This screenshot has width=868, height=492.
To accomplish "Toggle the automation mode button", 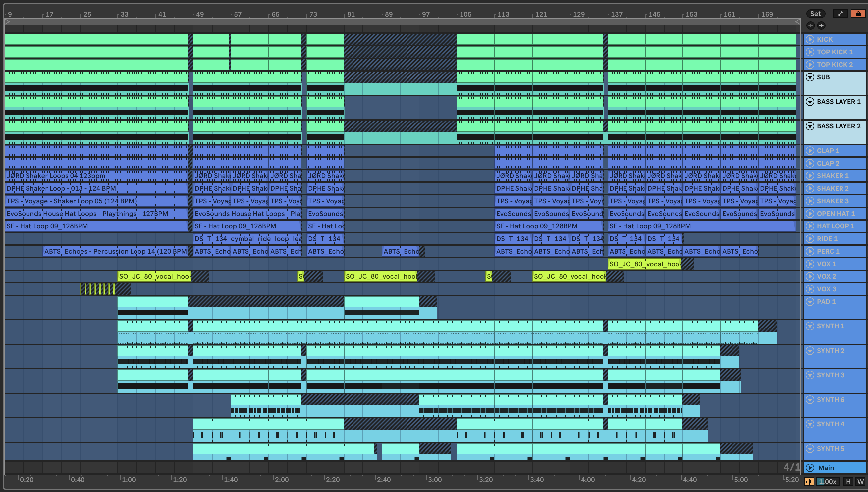I will [x=840, y=14].
